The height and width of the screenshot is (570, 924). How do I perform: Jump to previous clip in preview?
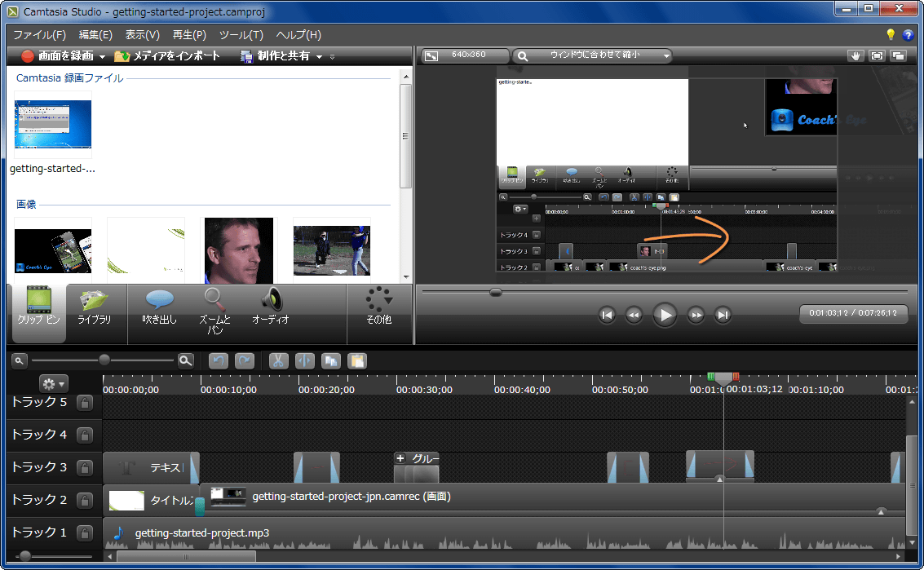tap(607, 315)
